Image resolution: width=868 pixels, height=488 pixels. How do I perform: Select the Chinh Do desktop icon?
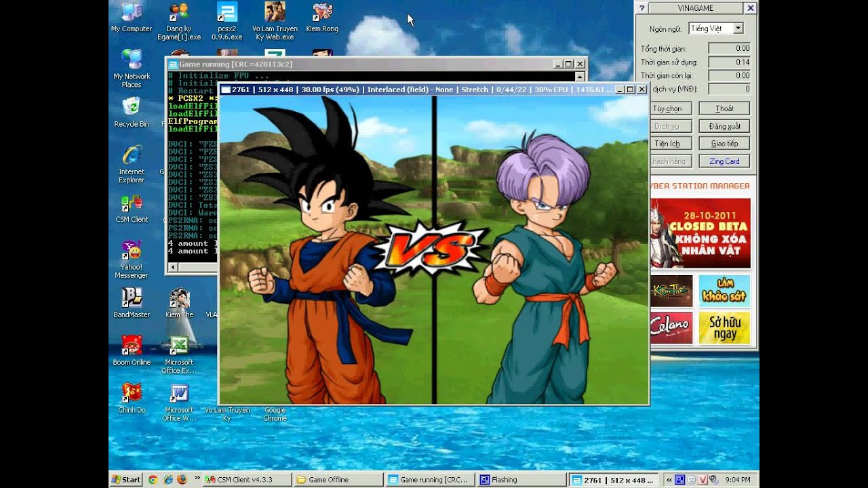point(132,398)
